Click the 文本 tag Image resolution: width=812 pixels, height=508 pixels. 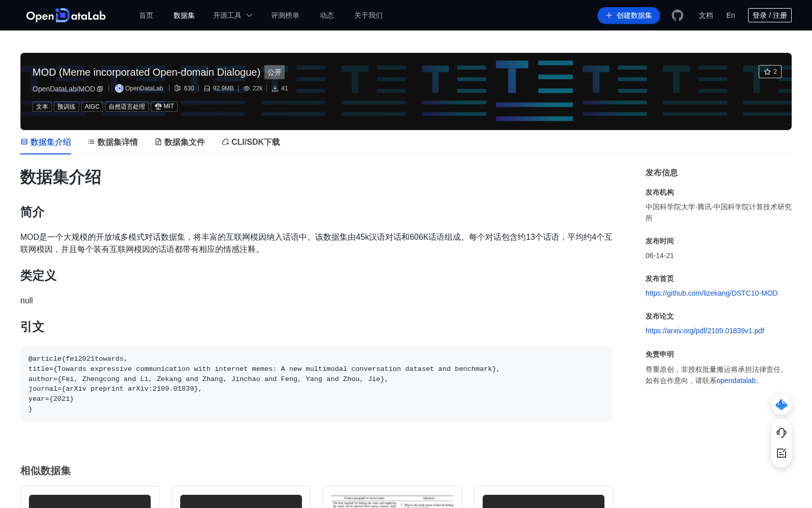pyautogui.click(x=42, y=107)
